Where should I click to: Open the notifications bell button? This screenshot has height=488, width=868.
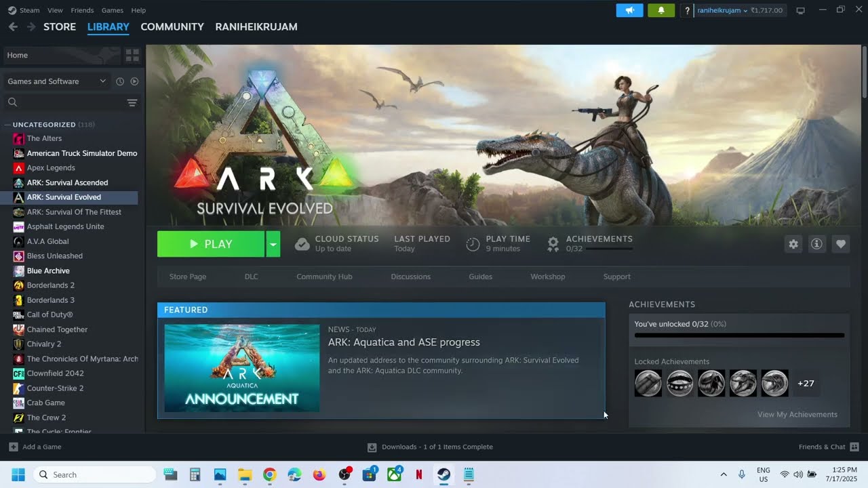pos(661,10)
